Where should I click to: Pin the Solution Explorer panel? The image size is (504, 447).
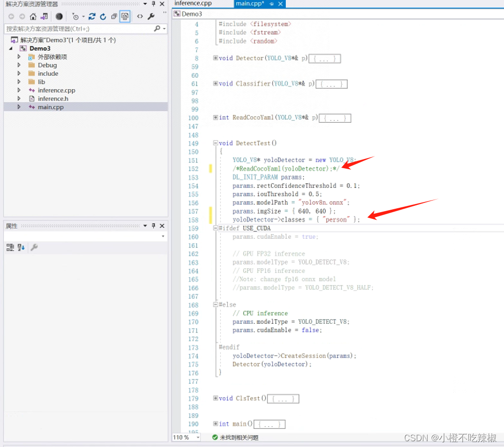154,4
